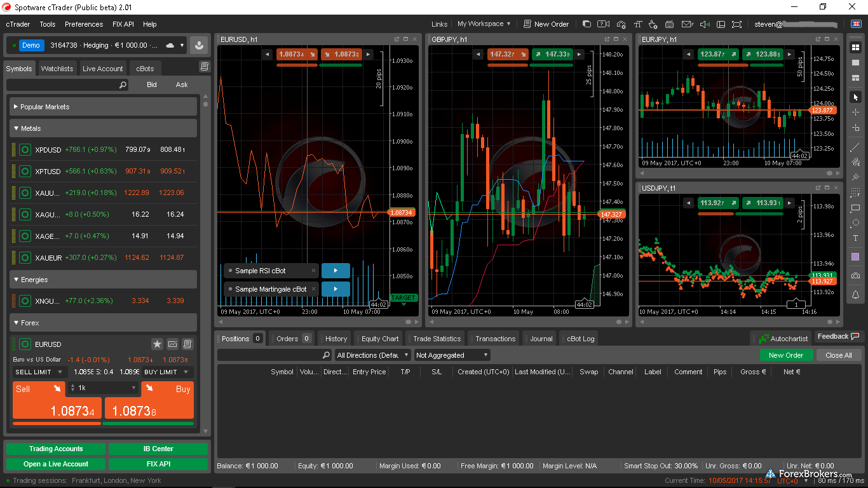Viewport: 868px width, 488px height.
Task: Collapse the Metals group
Action: 103,128
